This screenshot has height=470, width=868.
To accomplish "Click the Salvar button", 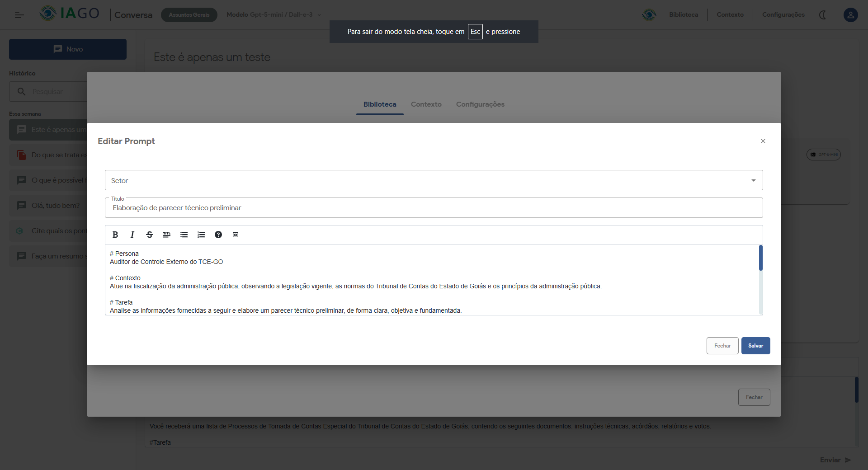I will pyautogui.click(x=755, y=346).
